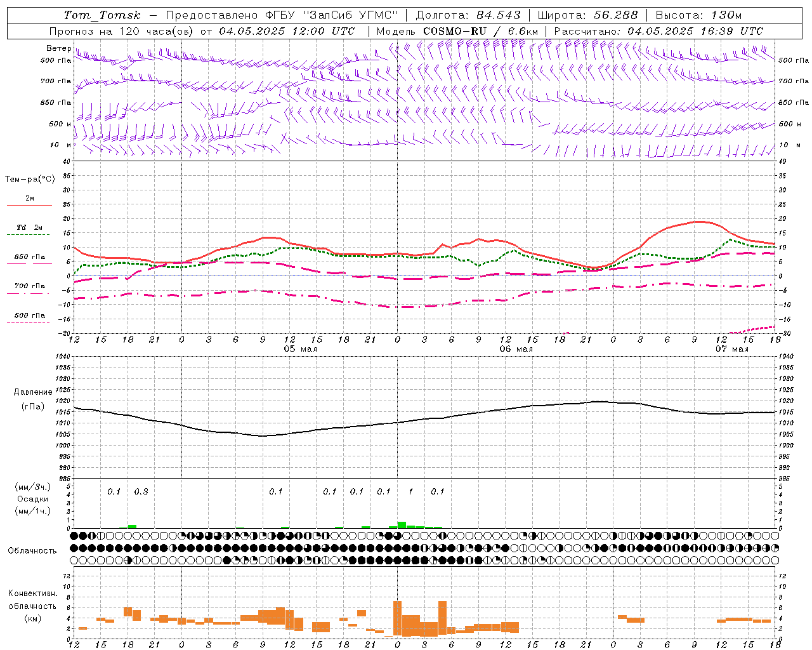Click the tallest green hourly precipitation bar

pos(402,525)
